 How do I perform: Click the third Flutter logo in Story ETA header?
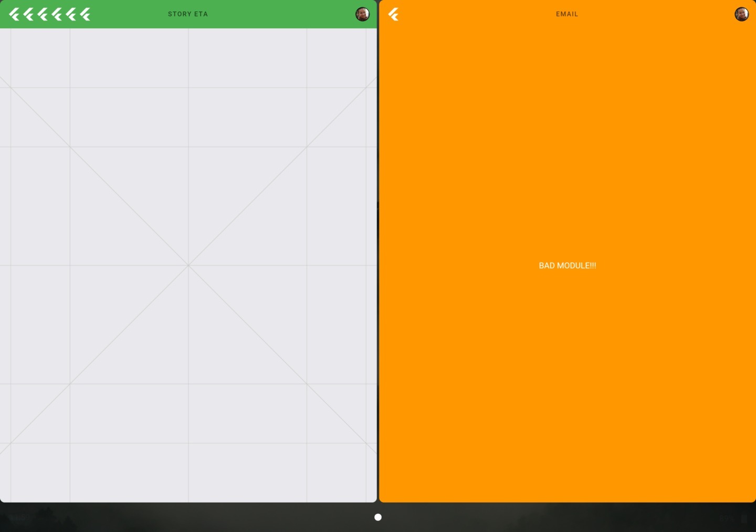click(x=43, y=14)
